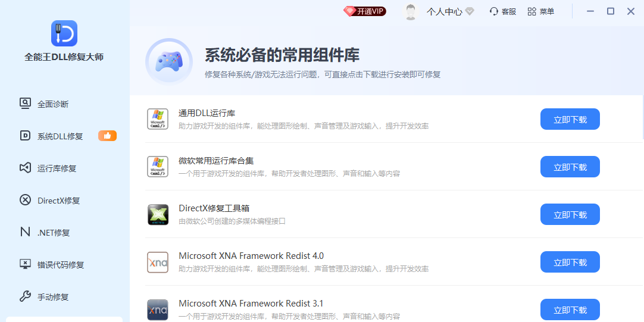Screen dimensions: 644x322
Task: Click the DirectX修复 circled X icon
Action: click(25, 200)
